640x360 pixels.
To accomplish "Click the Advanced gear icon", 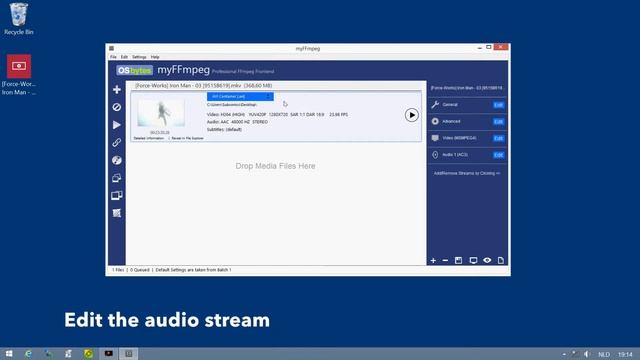I will 435,121.
